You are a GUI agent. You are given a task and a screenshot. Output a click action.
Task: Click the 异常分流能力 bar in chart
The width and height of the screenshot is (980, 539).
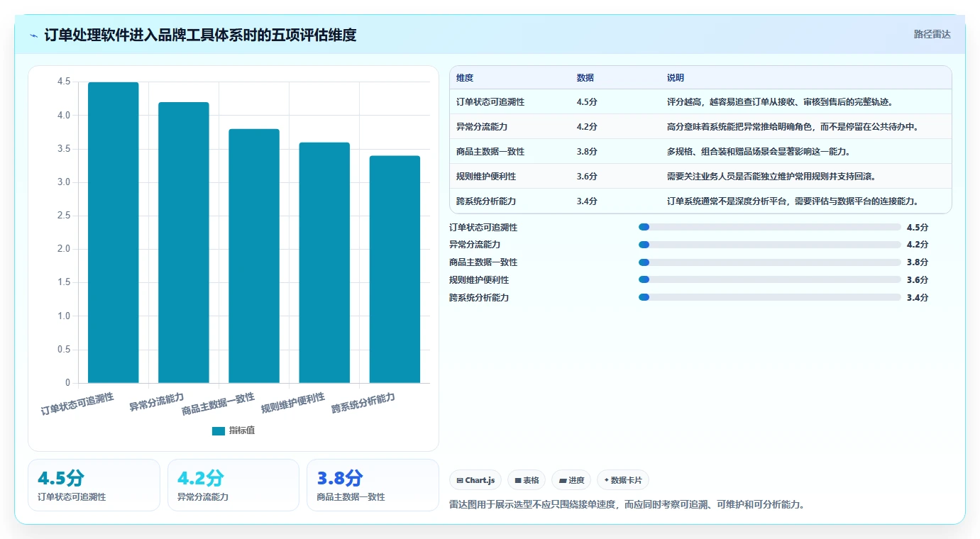(183, 243)
